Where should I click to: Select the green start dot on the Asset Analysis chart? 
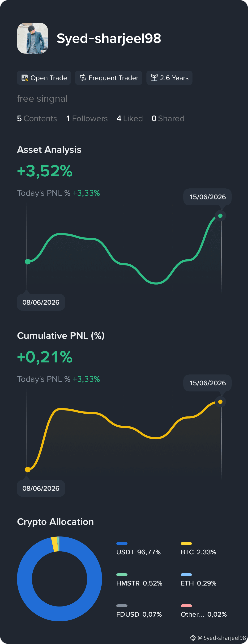pyautogui.click(x=28, y=262)
